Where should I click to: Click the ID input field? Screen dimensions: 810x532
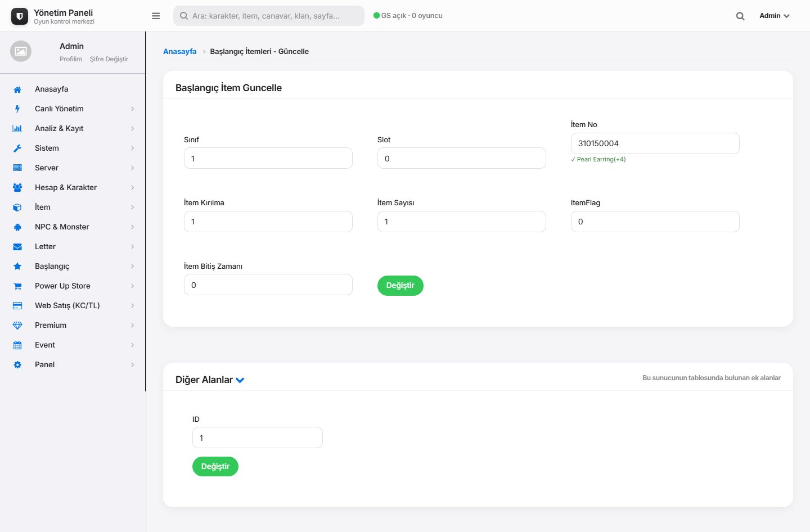click(258, 438)
